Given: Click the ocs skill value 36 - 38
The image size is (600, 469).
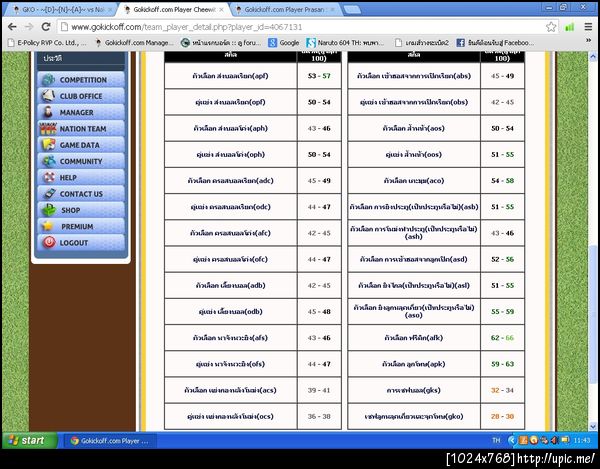Looking at the screenshot, I should (x=319, y=416).
